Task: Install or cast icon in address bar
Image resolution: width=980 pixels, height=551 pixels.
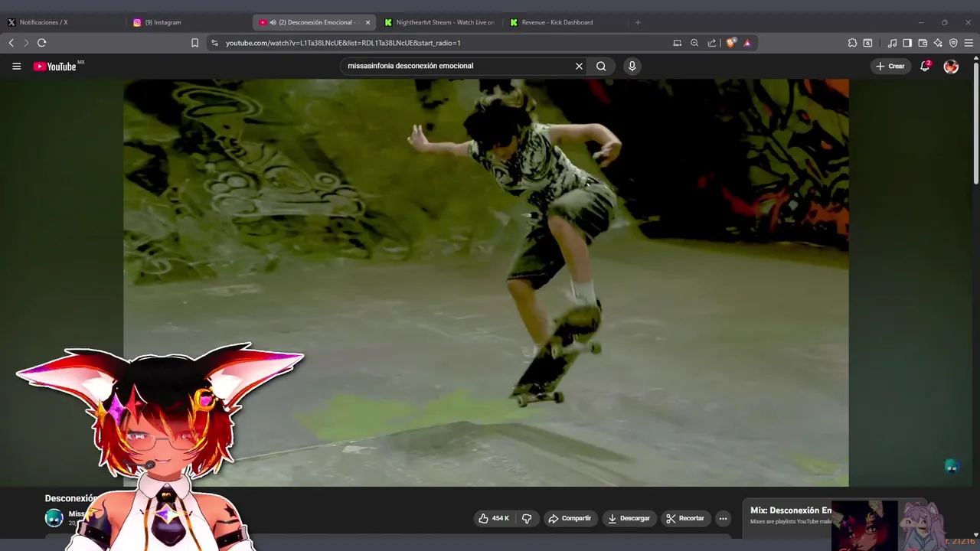Action: coord(677,43)
